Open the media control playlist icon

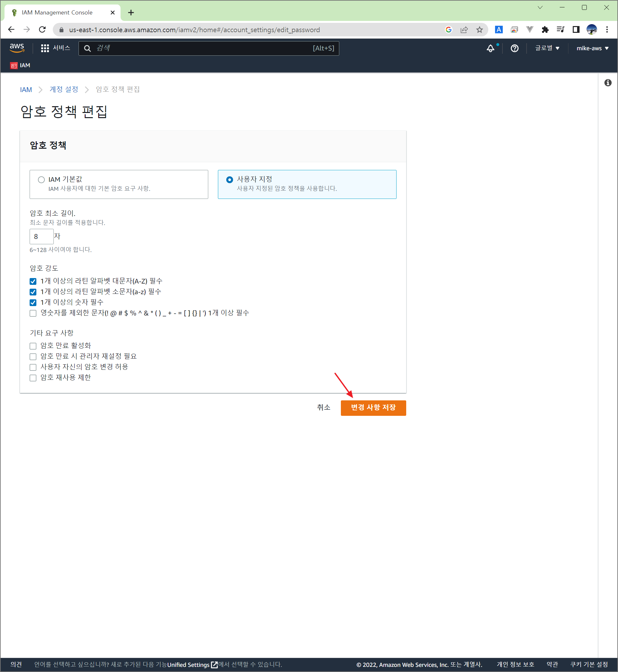pyautogui.click(x=560, y=29)
